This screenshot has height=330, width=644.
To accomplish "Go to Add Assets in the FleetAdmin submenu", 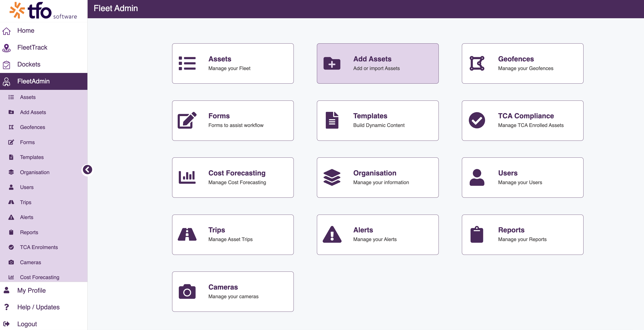I will click(44, 112).
